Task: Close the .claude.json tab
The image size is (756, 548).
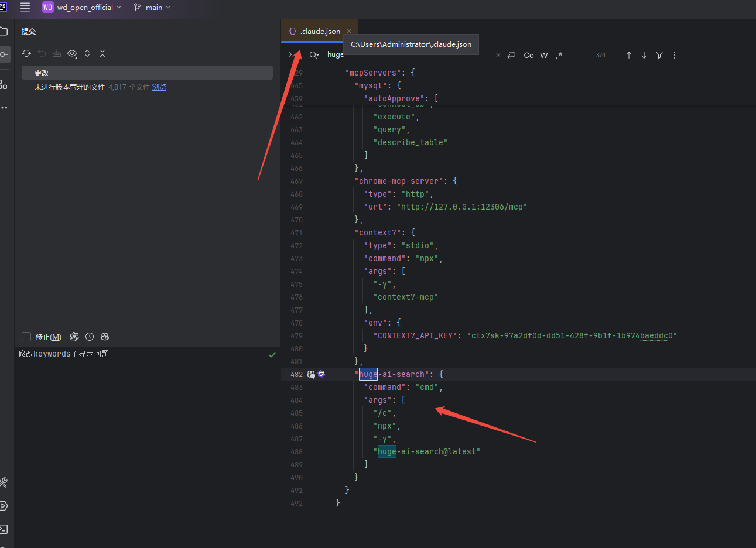Action: (x=349, y=31)
